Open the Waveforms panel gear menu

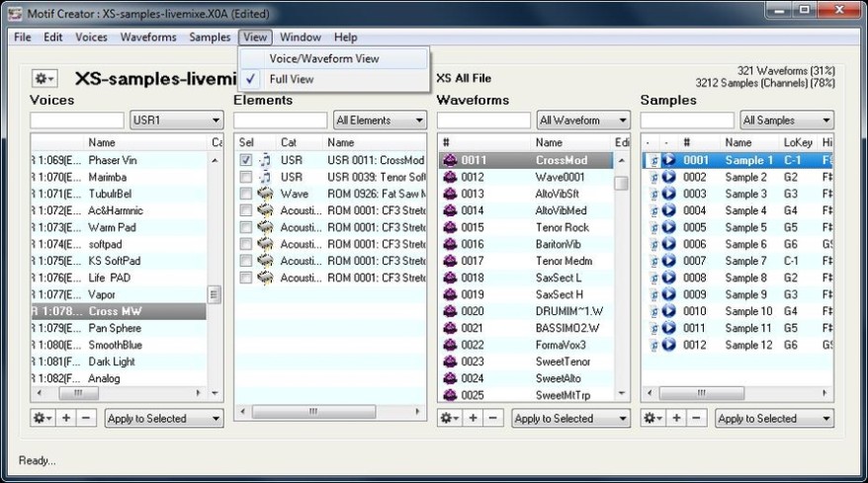point(450,418)
